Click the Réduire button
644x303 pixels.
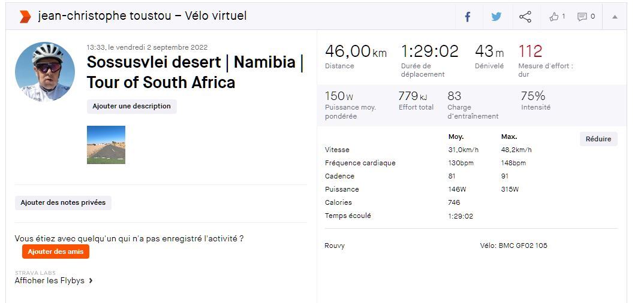(598, 139)
